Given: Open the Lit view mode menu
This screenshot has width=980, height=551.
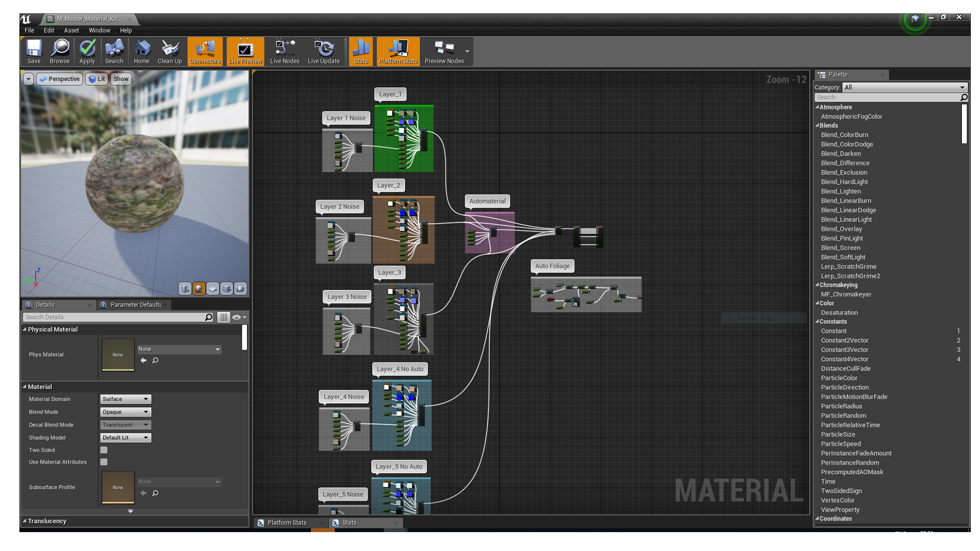Looking at the screenshot, I should pyautogui.click(x=96, y=79).
